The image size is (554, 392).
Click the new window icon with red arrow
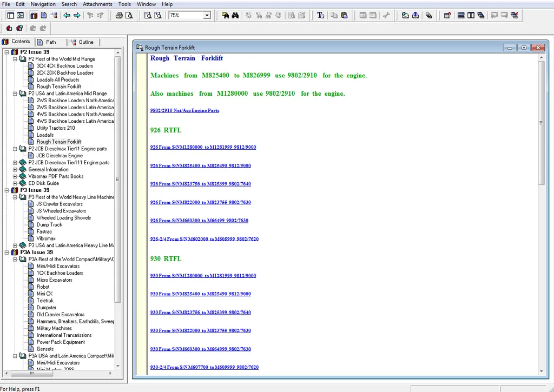pyautogui.click(x=447, y=15)
